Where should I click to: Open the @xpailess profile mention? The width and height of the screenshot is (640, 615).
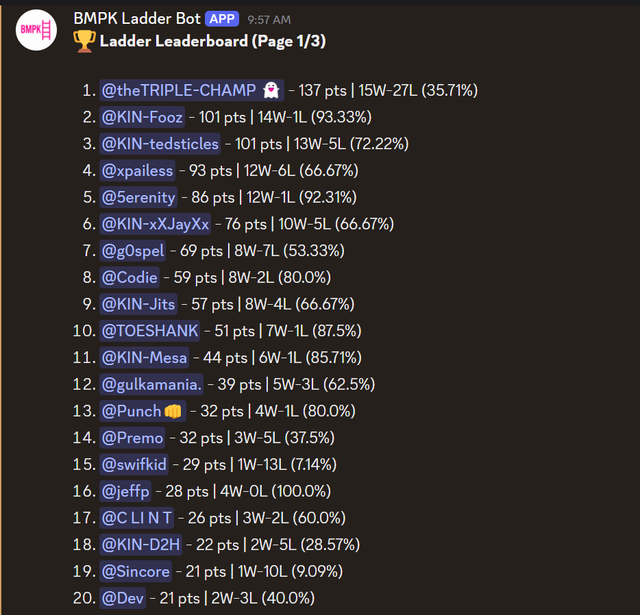(137, 171)
